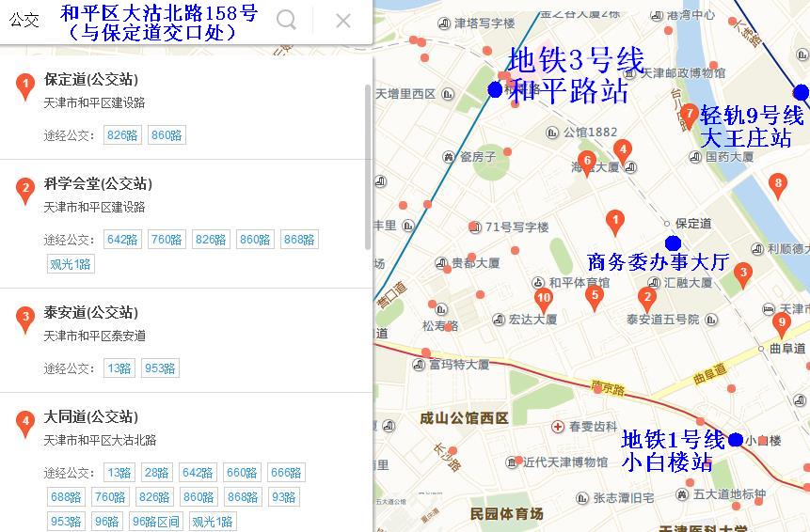Click 860路 under 保定道 stop
810x532 pixels.
[x=167, y=135]
